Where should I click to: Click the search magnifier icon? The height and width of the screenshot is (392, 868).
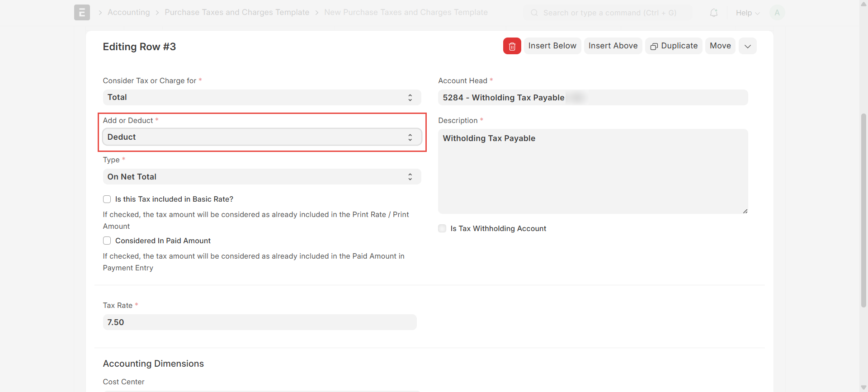[x=534, y=13]
